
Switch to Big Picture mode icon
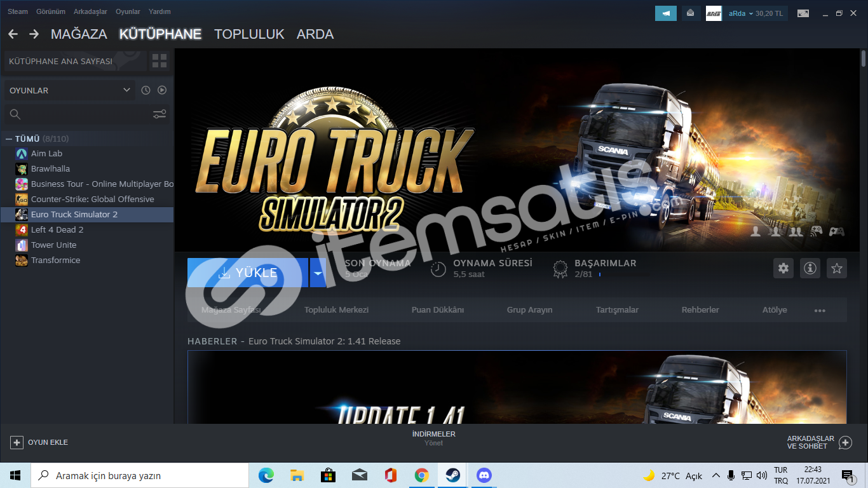pyautogui.click(x=803, y=13)
